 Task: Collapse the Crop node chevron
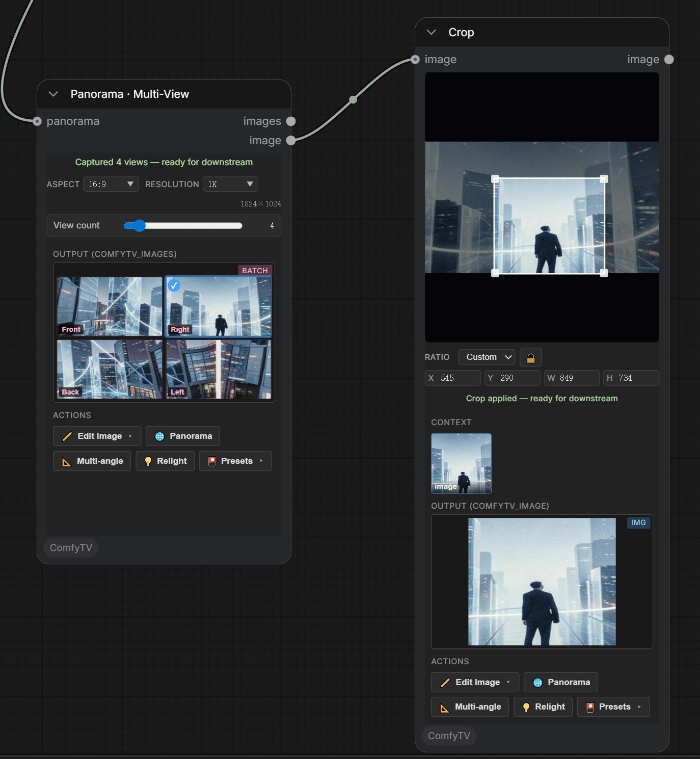click(431, 32)
